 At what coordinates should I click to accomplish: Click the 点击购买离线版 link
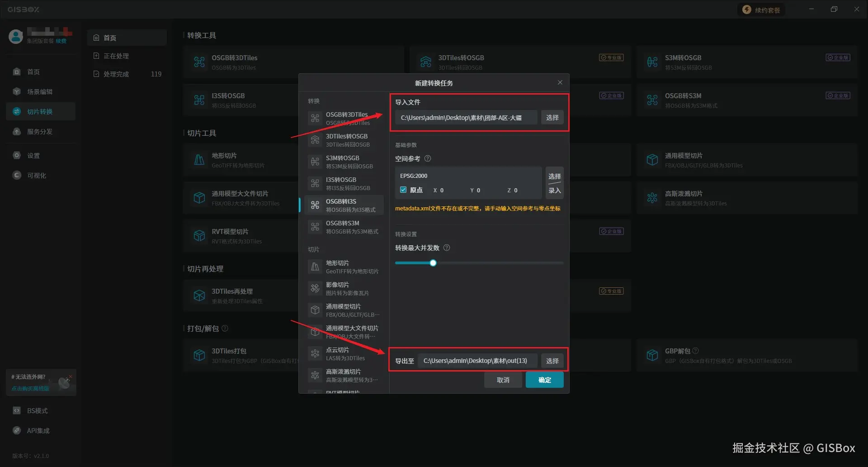[30, 388]
